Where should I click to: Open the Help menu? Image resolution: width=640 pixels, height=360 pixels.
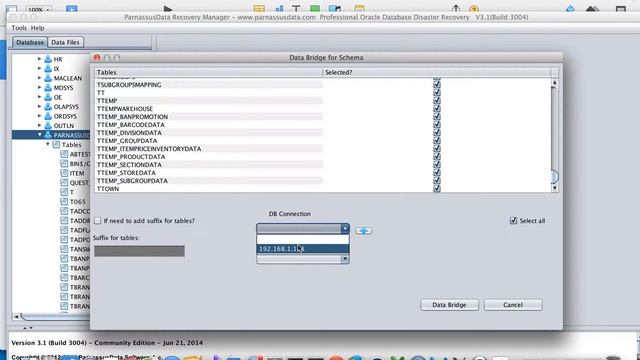[x=38, y=28]
